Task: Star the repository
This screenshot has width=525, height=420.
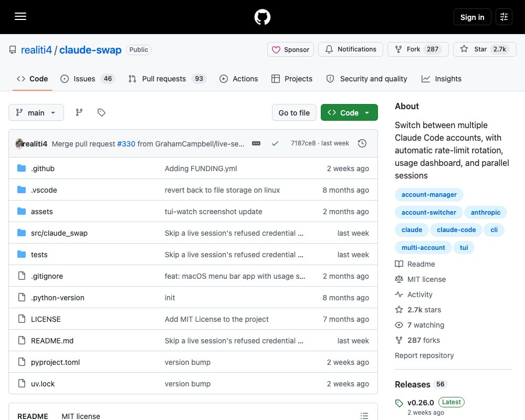Action: pos(485,49)
